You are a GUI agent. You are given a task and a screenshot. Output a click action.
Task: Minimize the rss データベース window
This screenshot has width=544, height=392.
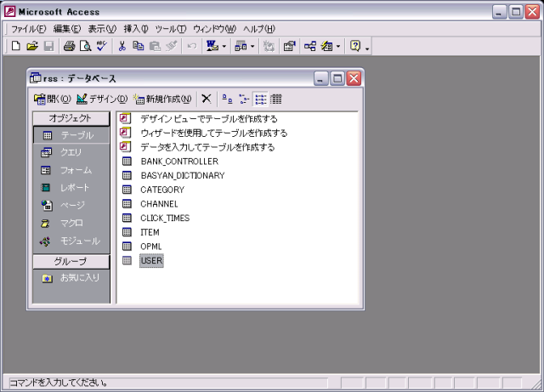(x=320, y=78)
